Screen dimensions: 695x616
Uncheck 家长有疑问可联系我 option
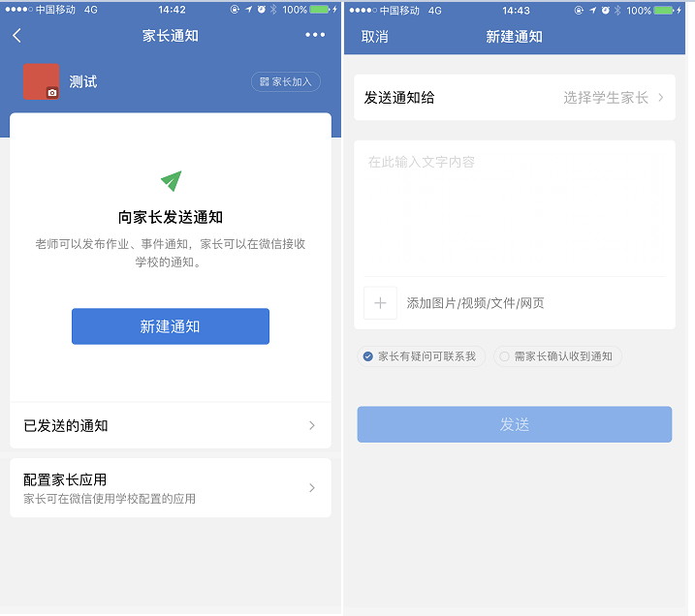point(421,356)
